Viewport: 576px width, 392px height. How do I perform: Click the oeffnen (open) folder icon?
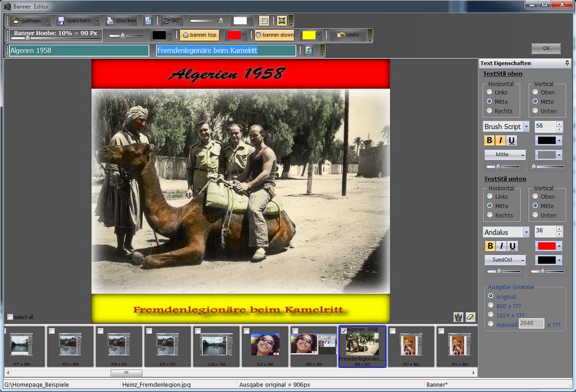[x=16, y=21]
